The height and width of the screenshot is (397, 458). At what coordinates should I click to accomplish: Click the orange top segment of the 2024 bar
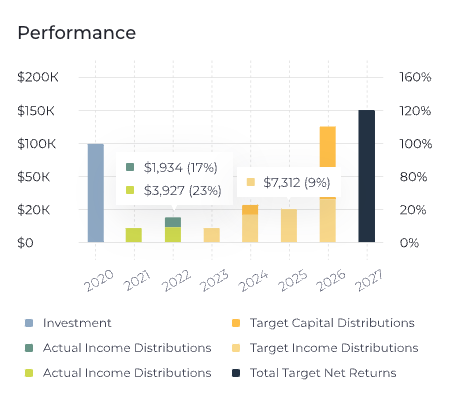250,210
